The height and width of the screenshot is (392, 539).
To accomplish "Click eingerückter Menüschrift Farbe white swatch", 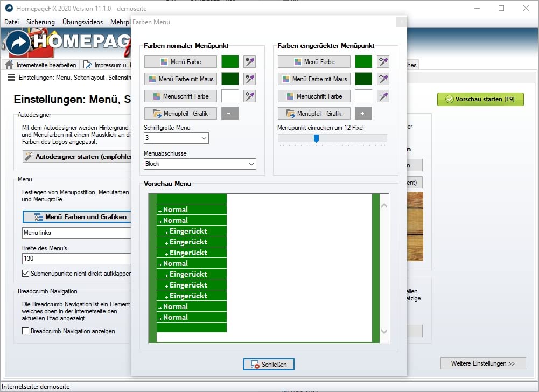I will pyautogui.click(x=363, y=96).
